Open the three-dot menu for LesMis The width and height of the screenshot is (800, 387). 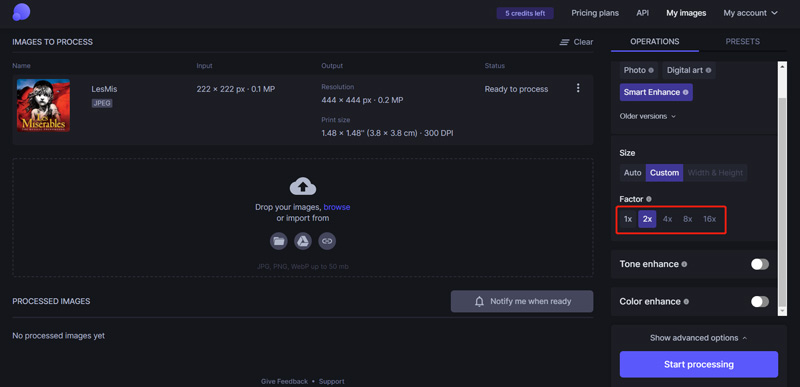578,88
